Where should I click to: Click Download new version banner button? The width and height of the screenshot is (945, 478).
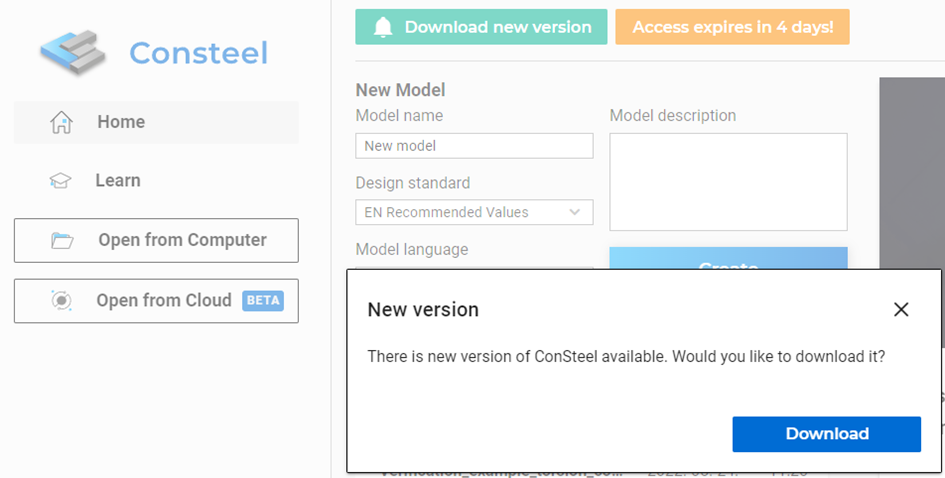tap(481, 27)
